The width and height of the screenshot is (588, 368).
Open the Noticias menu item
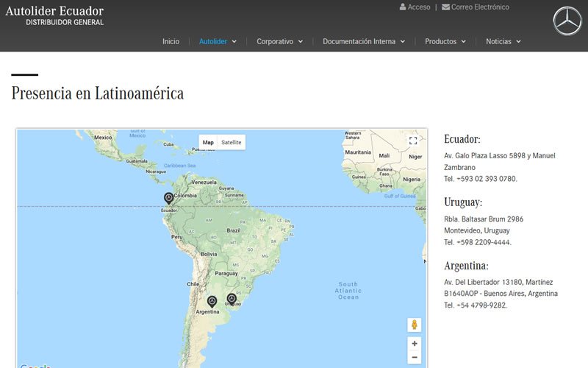(503, 42)
